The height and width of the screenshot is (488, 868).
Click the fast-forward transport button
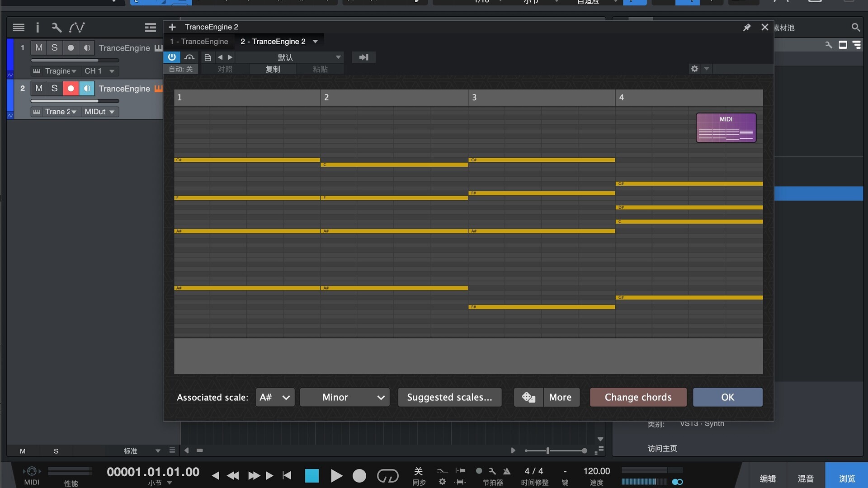coord(254,475)
